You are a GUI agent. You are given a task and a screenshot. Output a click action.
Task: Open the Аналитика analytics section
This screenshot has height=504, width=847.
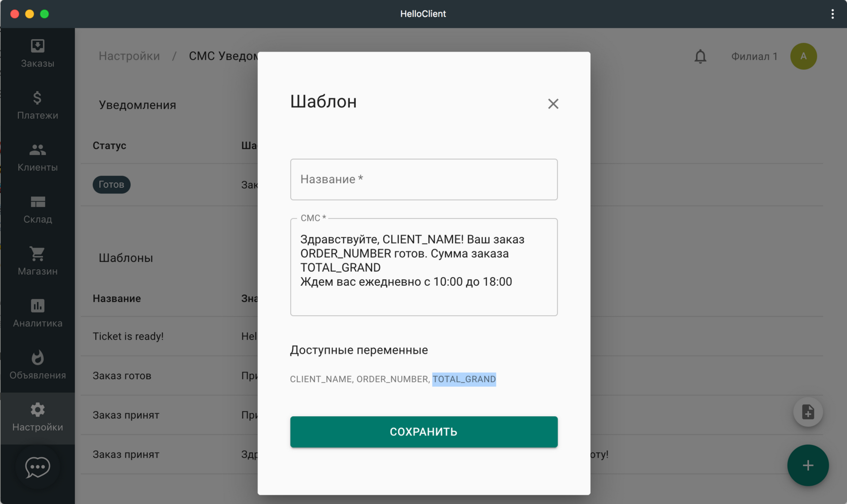click(37, 313)
